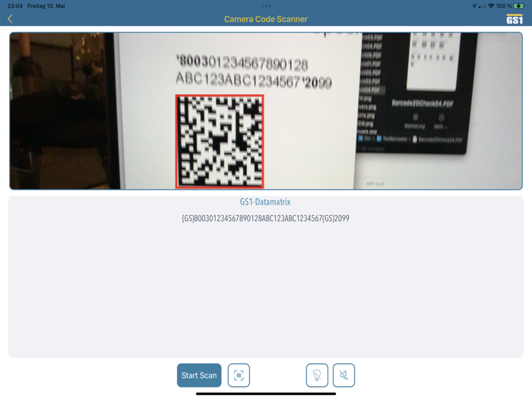Tap the battery indicator in status bar

click(519, 6)
